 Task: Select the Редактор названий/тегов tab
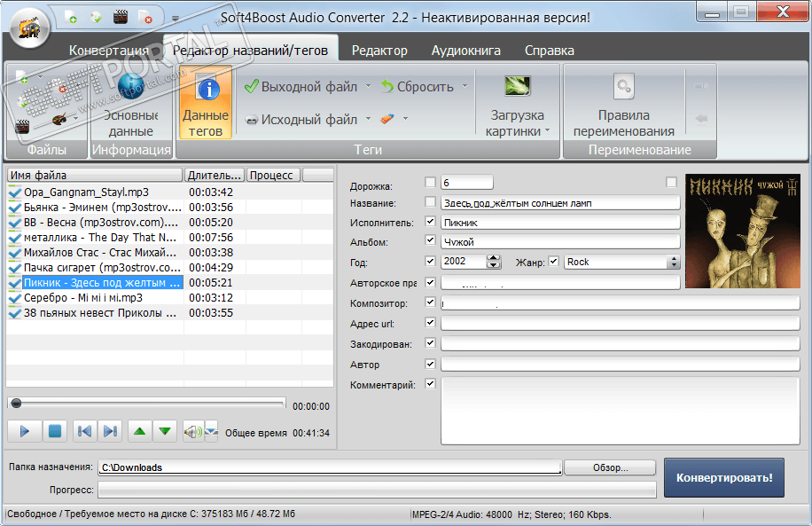pyautogui.click(x=250, y=51)
